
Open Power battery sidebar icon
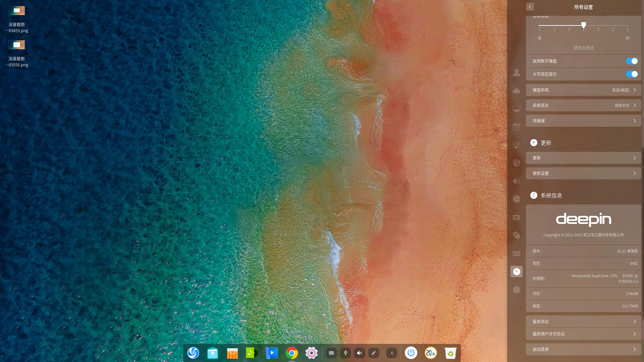click(517, 217)
